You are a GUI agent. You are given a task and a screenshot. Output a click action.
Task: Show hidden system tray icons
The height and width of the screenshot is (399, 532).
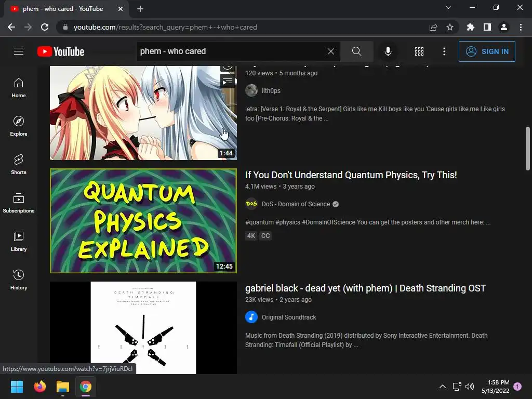click(x=443, y=387)
